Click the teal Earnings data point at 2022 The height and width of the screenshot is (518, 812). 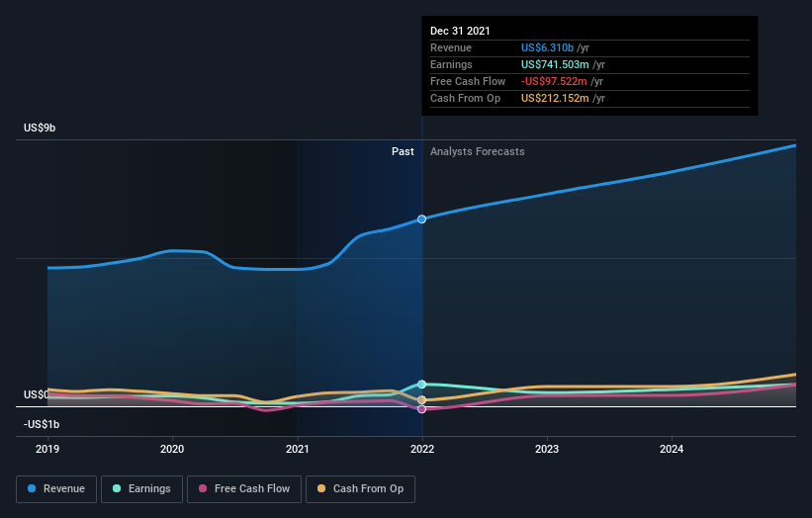(422, 385)
